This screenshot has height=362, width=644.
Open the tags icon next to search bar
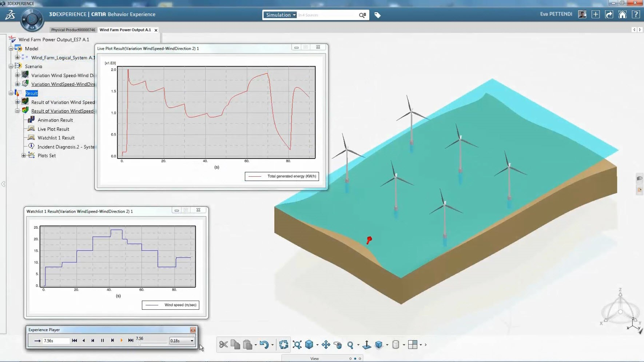[x=377, y=15]
